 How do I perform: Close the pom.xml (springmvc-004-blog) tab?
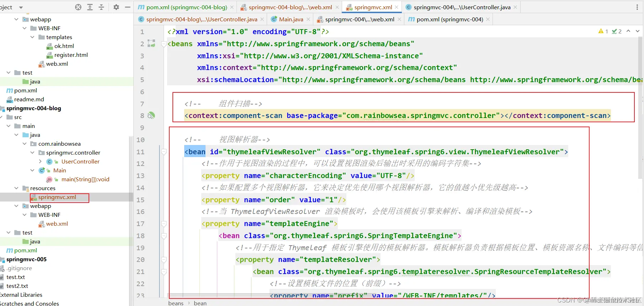click(x=232, y=7)
